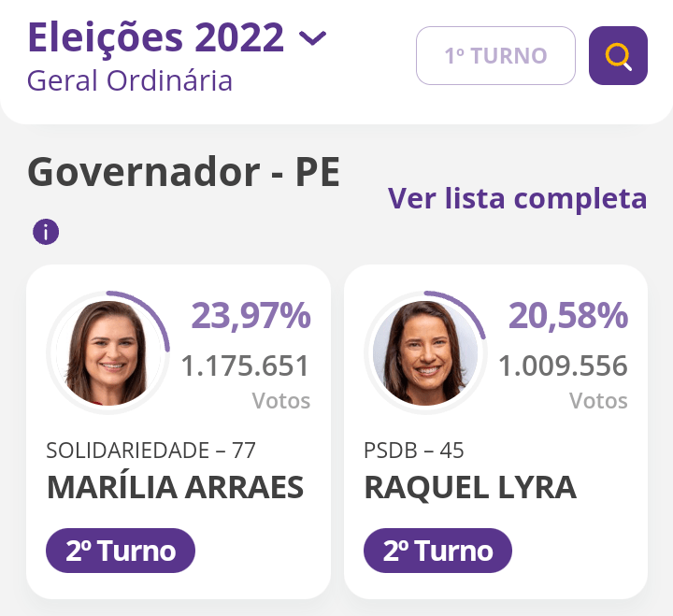Click the 23,97% vote percentage
Image resolution: width=673 pixels, height=616 pixels.
[251, 316]
